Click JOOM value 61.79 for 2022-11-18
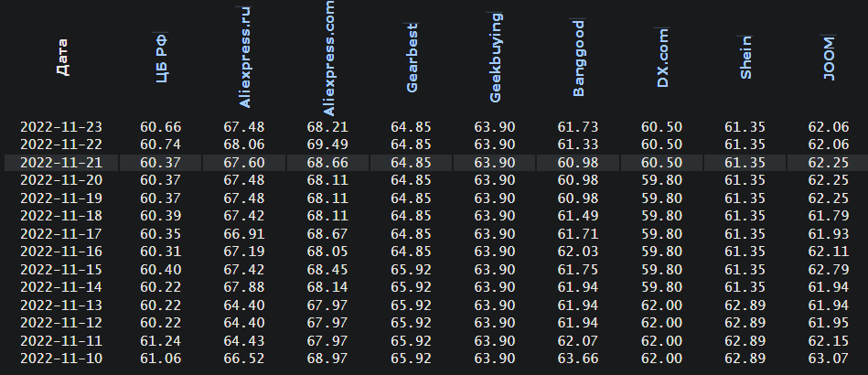 pyautogui.click(x=828, y=216)
